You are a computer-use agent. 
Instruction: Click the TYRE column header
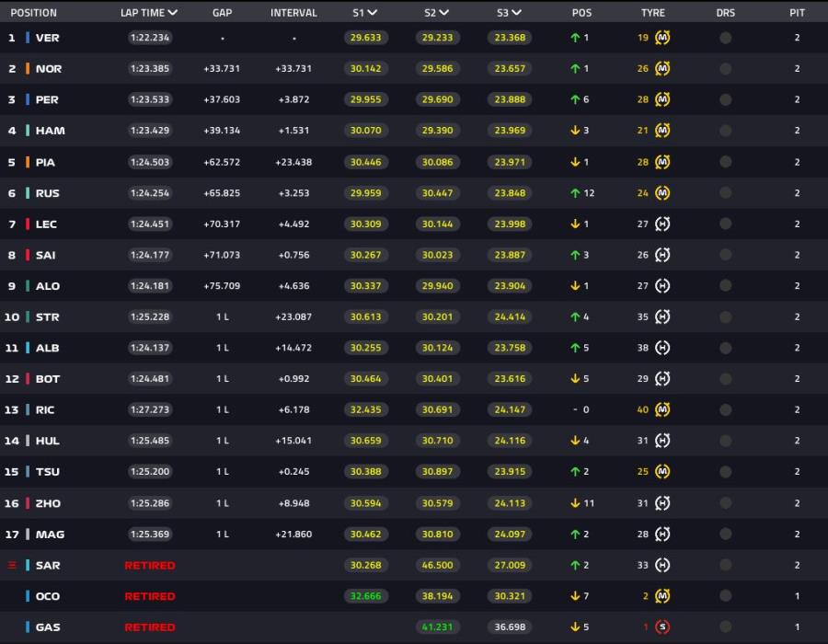click(653, 13)
